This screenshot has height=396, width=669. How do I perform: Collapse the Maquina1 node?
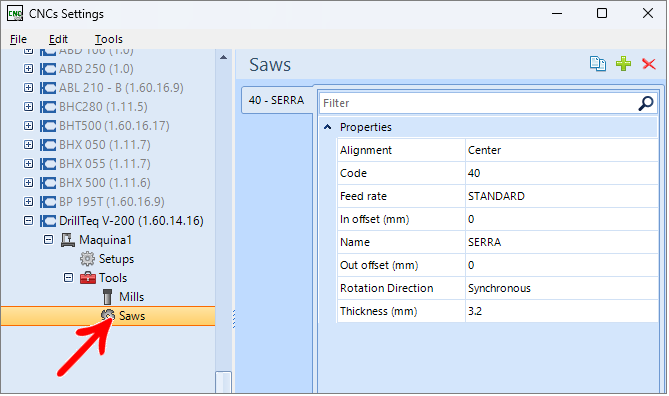[48, 240]
